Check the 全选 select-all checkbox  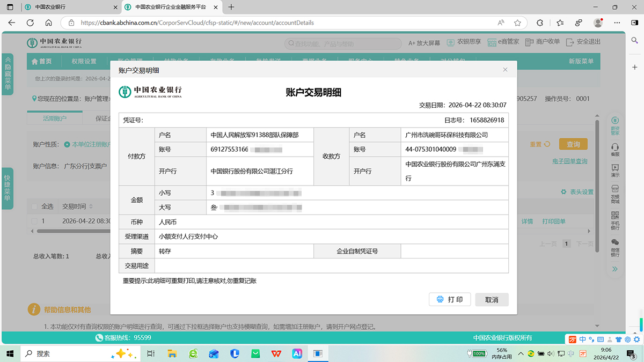pos(34,206)
